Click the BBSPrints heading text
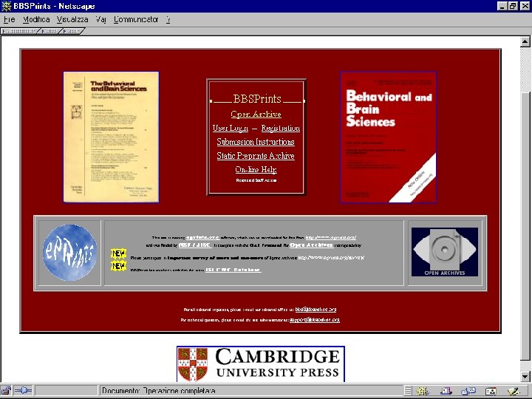532x399 pixels. [257, 99]
